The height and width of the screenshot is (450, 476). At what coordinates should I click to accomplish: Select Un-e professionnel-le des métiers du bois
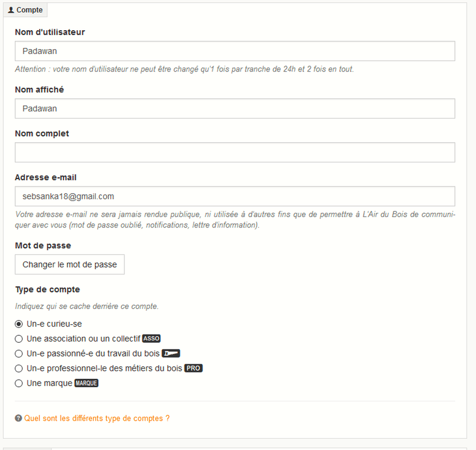point(19,368)
